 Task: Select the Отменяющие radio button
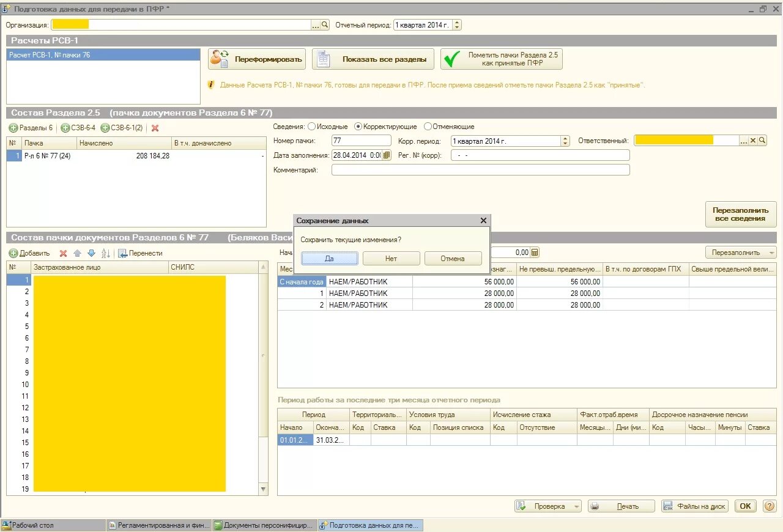pos(428,127)
